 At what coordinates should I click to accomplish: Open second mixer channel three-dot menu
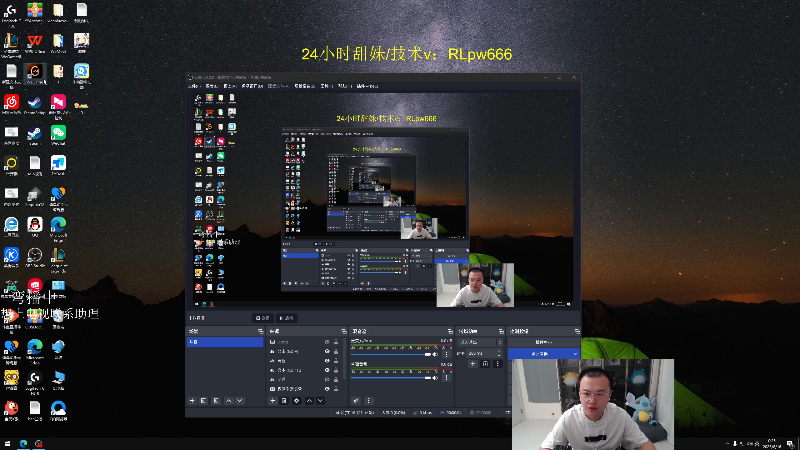point(446,378)
